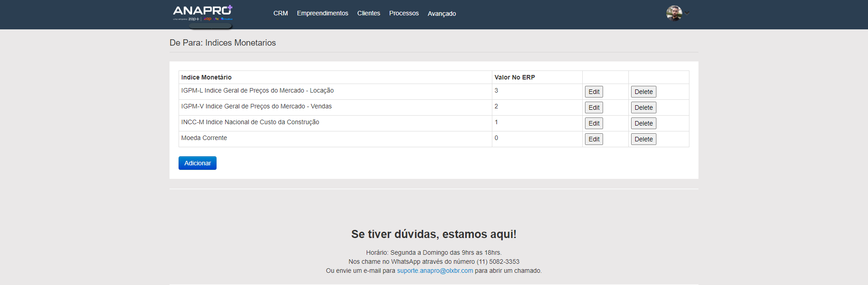Screen dimensions: 868x285
Task: Click the Valor No ERP column header
Action: click(514, 77)
